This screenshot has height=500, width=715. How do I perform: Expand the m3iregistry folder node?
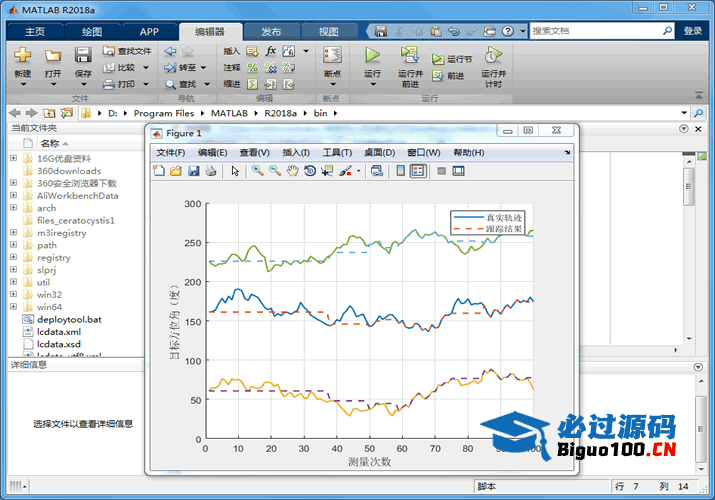click(x=13, y=232)
